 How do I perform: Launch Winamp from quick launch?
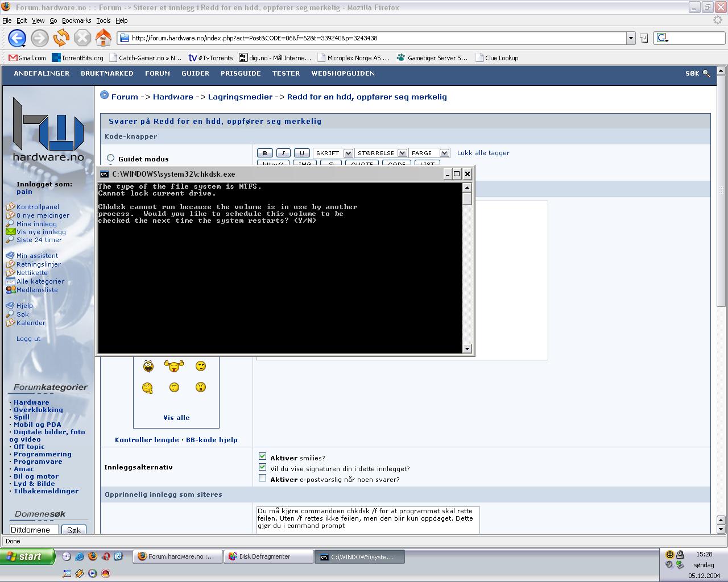pos(80,573)
